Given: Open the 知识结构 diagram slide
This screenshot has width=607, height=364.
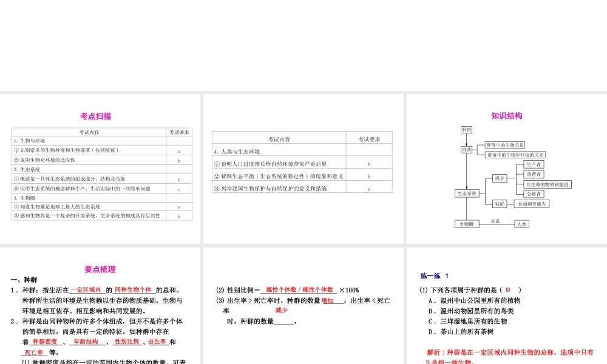Looking at the screenshot, I should (507, 169).
